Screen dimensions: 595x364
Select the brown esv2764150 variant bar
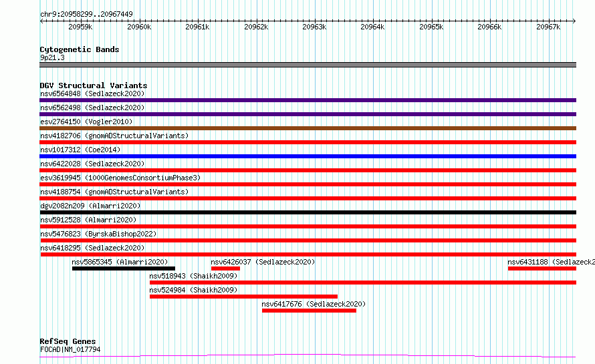[308, 128]
